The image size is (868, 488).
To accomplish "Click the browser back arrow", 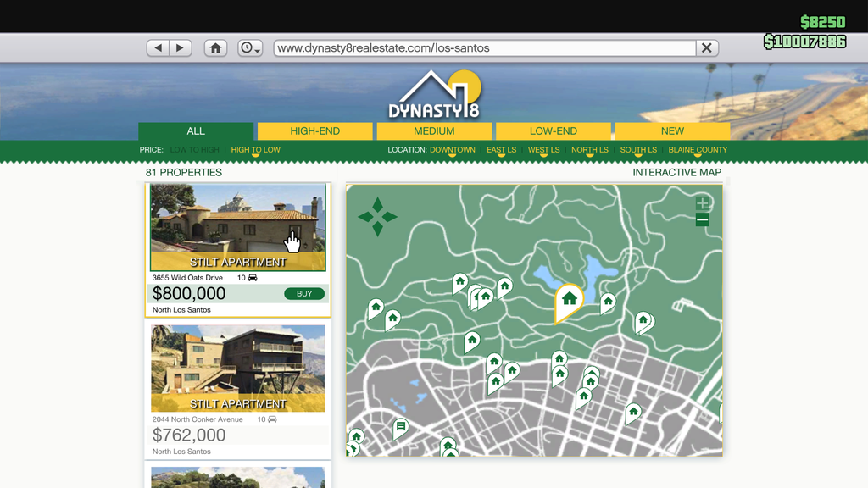I will (159, 48).
